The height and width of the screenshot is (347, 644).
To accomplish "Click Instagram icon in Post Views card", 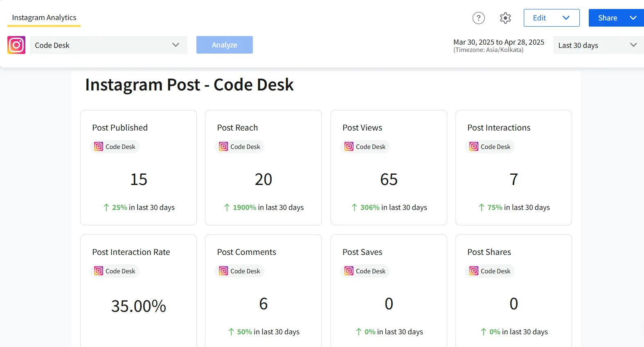I will click(x=349, y=146).
